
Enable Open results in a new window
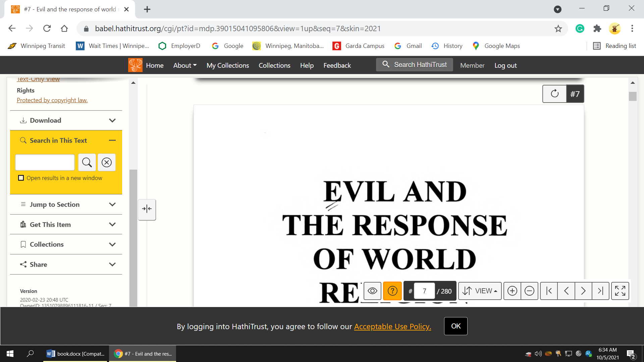(x=21, y=178)
